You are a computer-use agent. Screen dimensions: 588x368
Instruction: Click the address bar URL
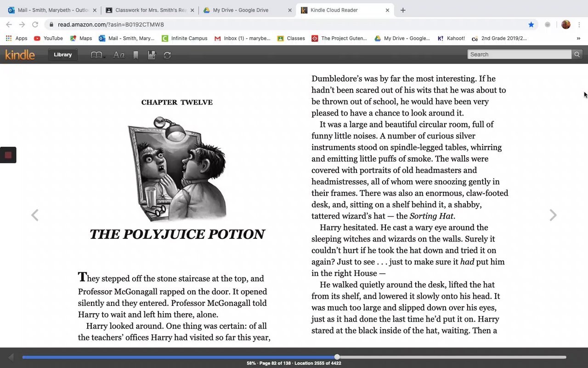(111, 24)
